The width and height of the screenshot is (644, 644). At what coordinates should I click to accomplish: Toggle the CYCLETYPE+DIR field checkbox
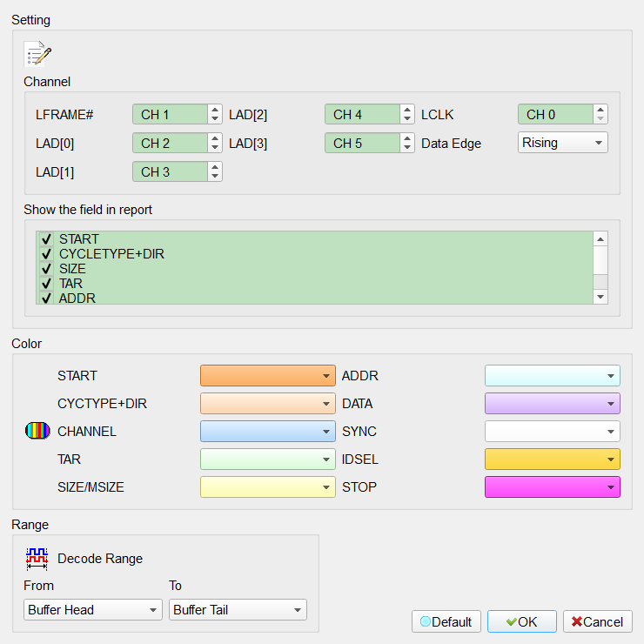click(x=46, y=254)
